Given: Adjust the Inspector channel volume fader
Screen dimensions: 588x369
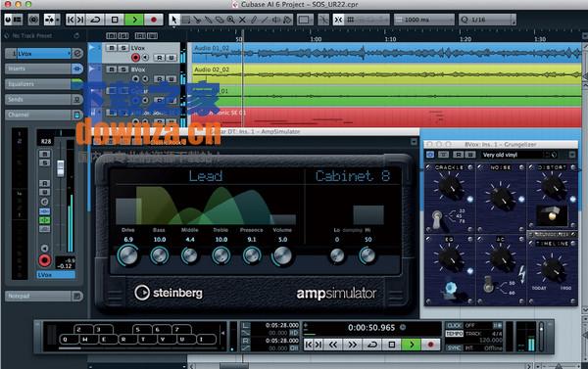Looking at the screenshot, I should [x=61, y=168].
